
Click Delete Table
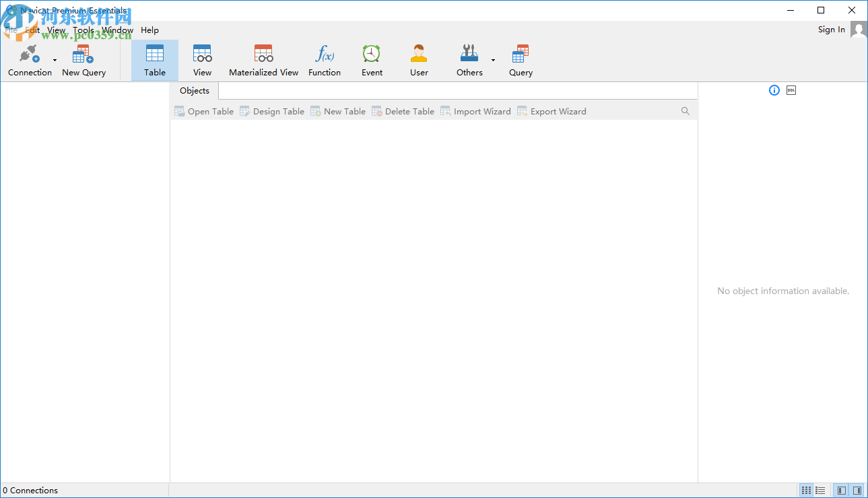403,112
